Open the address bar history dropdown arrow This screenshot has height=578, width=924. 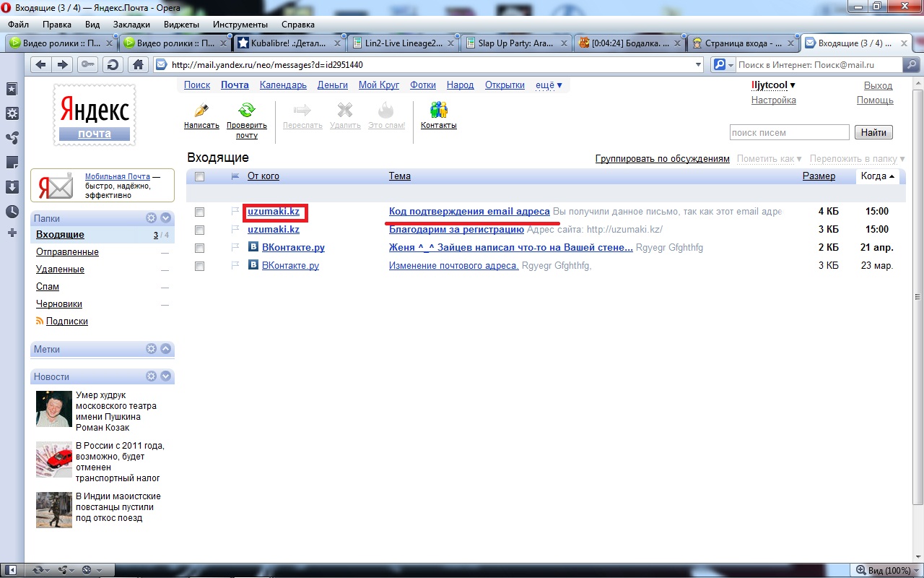point(697,65)
